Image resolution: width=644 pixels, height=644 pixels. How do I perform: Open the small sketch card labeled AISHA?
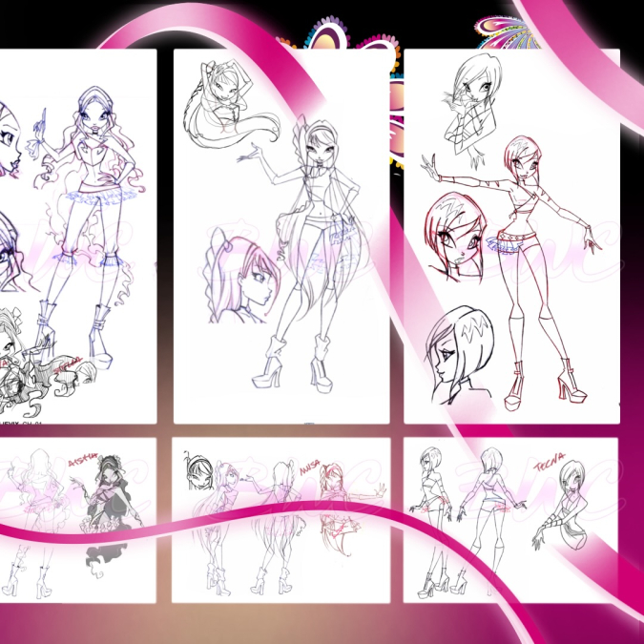78,520
